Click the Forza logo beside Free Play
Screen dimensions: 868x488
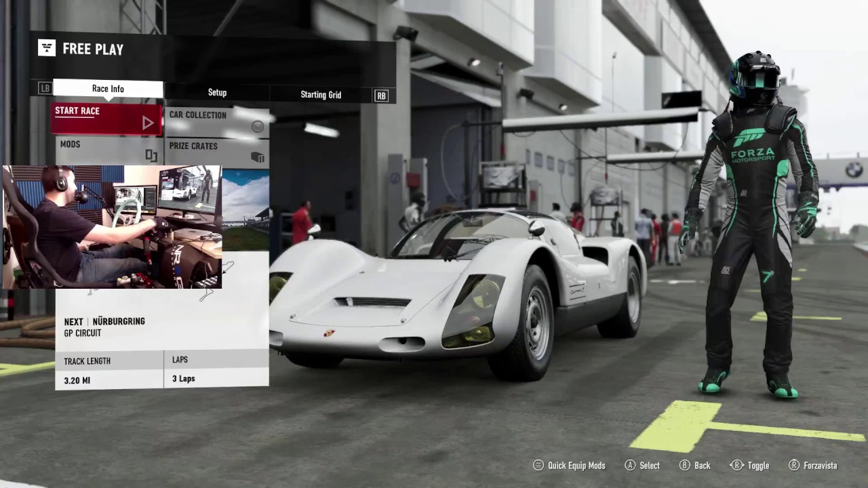[47, 47]
